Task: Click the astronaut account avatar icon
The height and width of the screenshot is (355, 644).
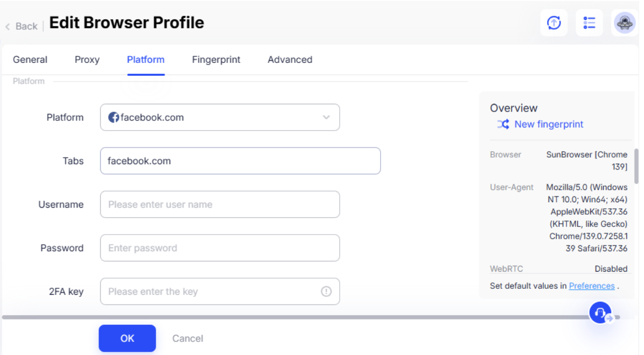Action: (624, 23)
